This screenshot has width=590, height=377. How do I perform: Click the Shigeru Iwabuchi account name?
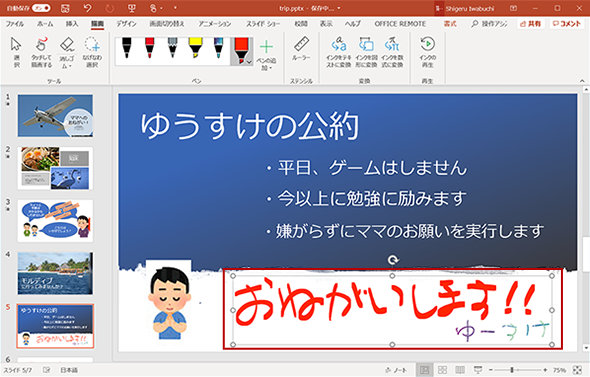470,8
